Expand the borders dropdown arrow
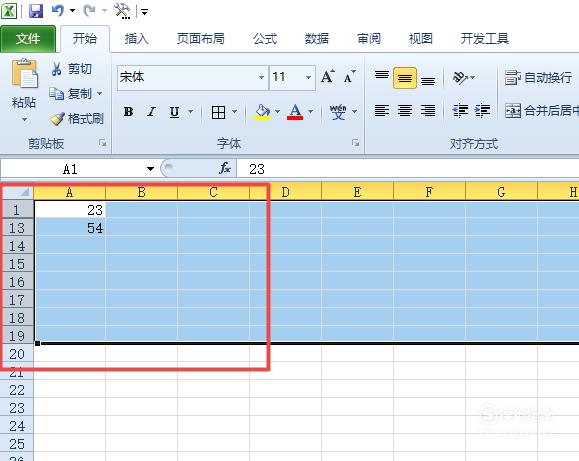This screenshot has height=461, width=579. 234,112
